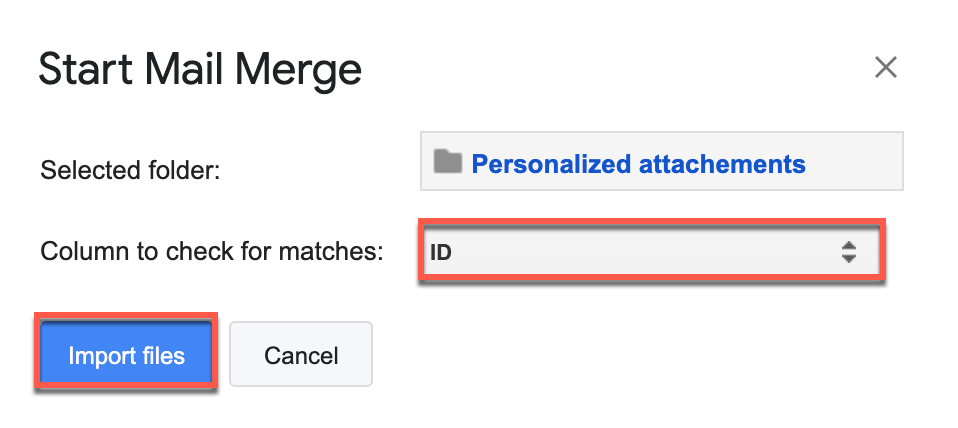Expand the ID column combo box
Viewport: 958px width, 428px height.
tap(650, 252)
